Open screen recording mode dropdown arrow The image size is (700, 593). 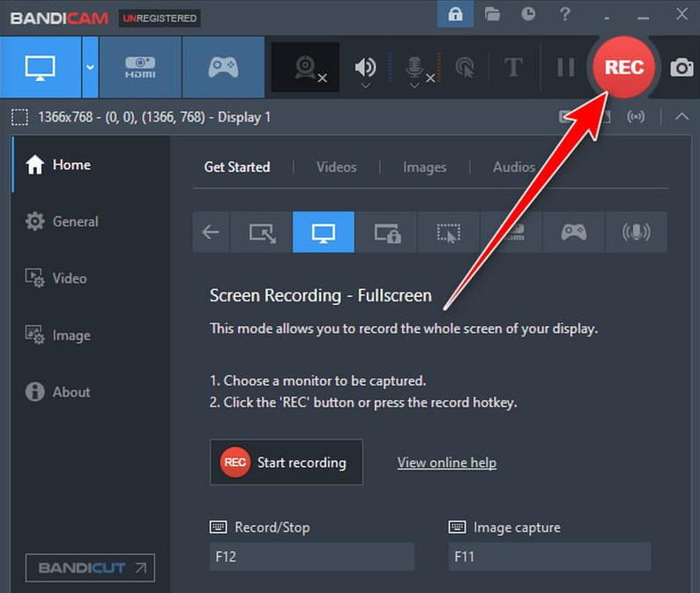(x=90, y=67)
